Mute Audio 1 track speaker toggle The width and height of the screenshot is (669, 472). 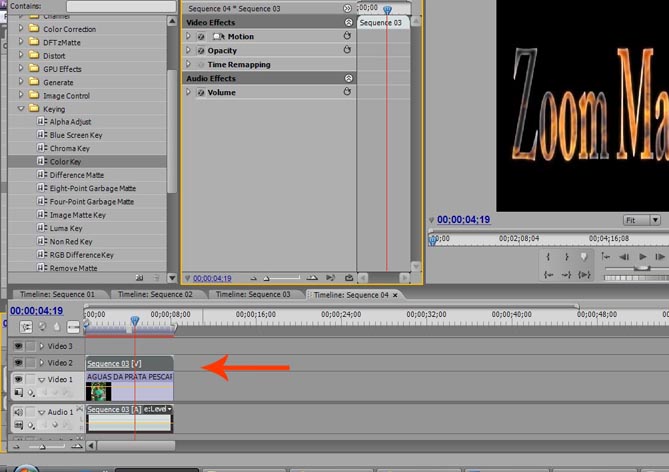click(18, 412)
